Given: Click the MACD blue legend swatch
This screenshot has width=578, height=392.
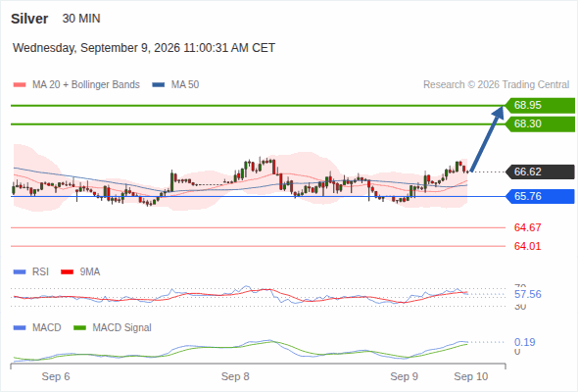Looking at the screenshot, I should click(20, 328).
